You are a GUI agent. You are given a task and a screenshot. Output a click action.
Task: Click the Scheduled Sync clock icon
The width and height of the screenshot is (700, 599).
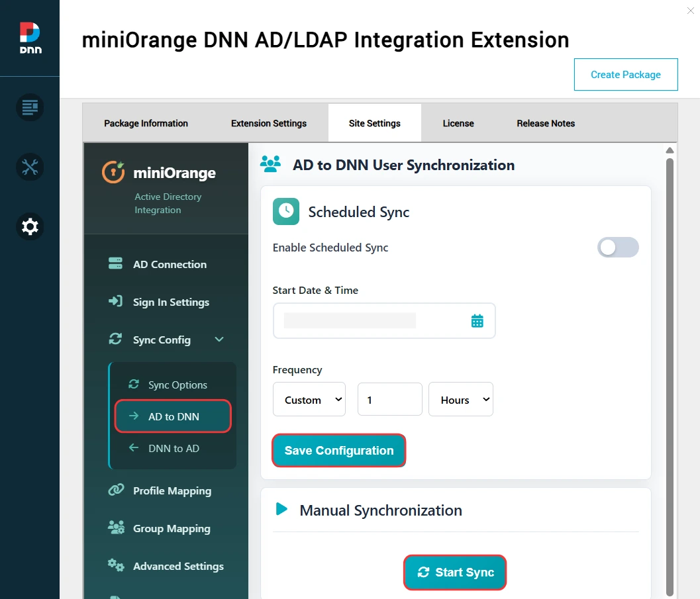click(286, 211)
